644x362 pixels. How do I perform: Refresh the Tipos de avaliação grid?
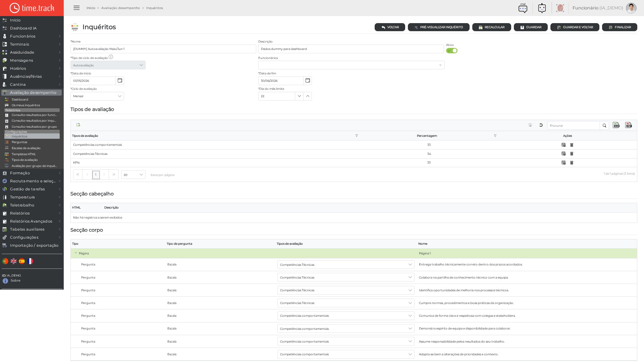click(x=541, y=125)
